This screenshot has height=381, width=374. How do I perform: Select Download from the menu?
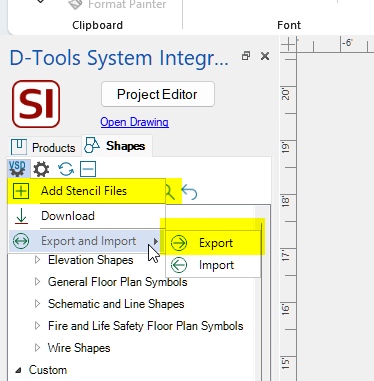tap(86, 216)
